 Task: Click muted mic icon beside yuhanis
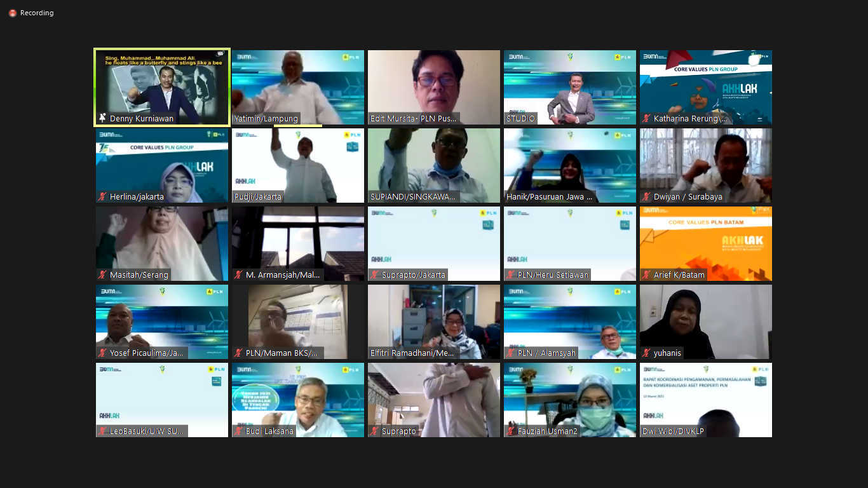647,353
